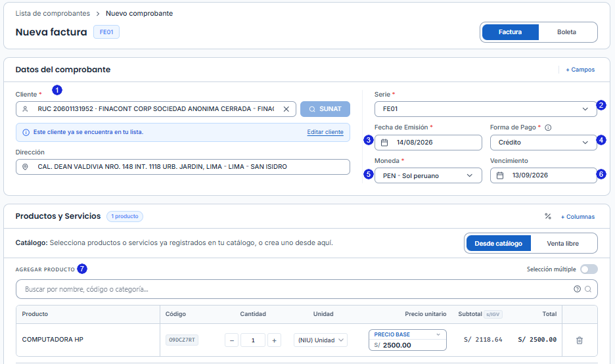The image size is (615, 364).
Task: Open the PRECIO BASE dropdown
Action: (407, 334)
